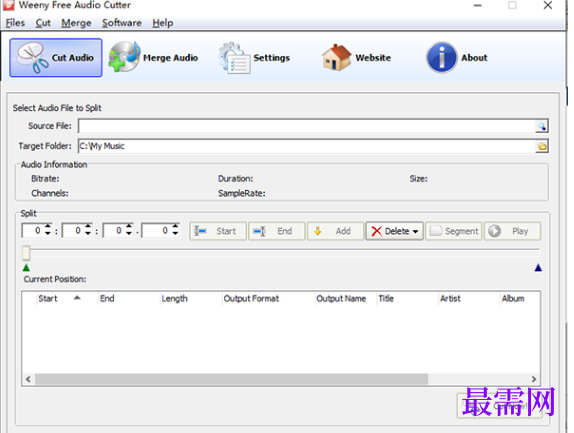
Task: Open the Merge menu
Action: (x=76, y=23)
